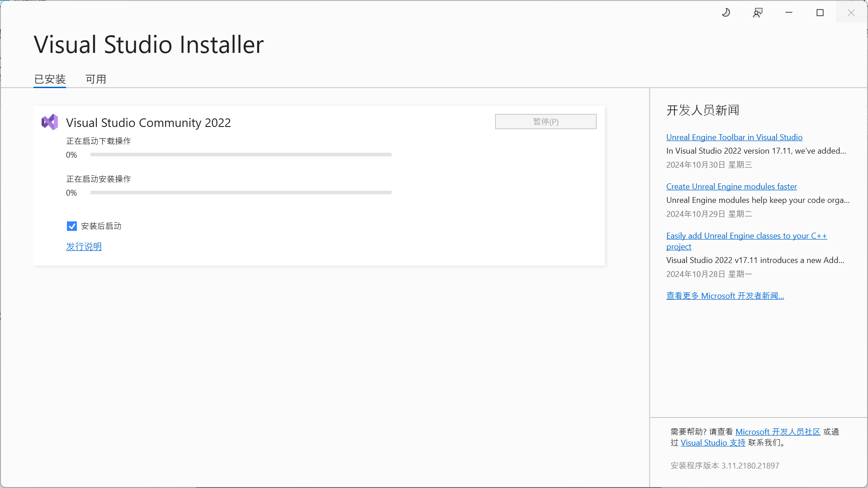Click the 2024年10月28日 星期一 date
Screen dimensions: 868x488
pos(709,274)
